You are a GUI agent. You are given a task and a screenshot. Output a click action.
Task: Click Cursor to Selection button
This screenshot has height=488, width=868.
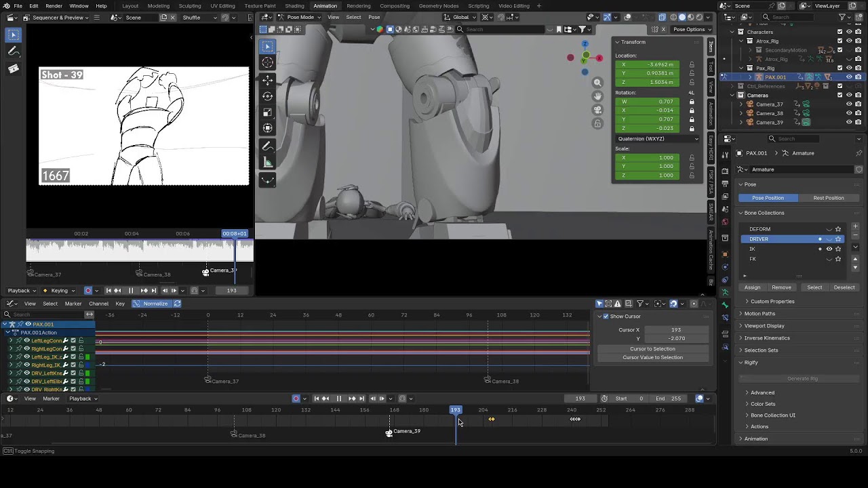[x=652, y=348]
